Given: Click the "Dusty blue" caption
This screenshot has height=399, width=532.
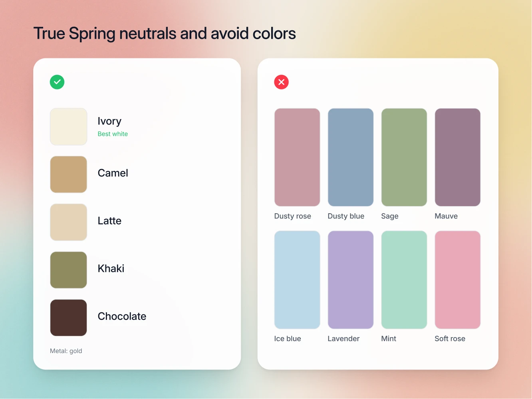Looking at the screenshot, I should [346, 216].
